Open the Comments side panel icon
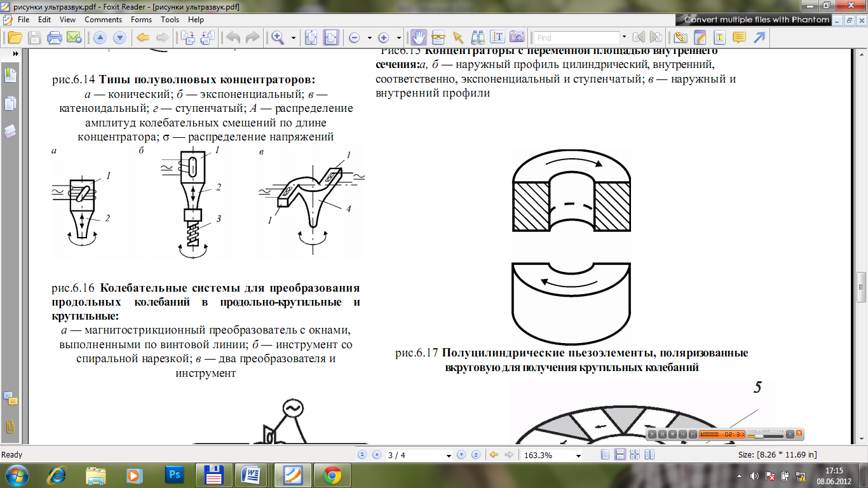Image resolution: width=868 pixels, height=488 pixels. click(10, 399)
